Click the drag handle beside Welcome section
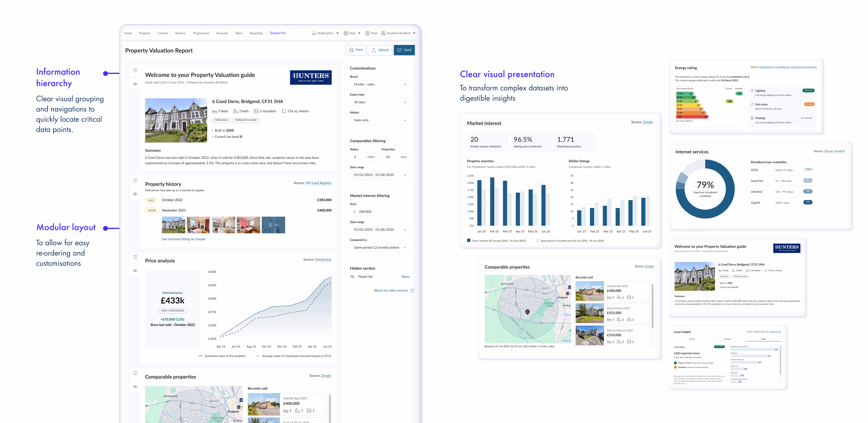The height and width of the screenshot is (423, 868). [x=135, y=70]
